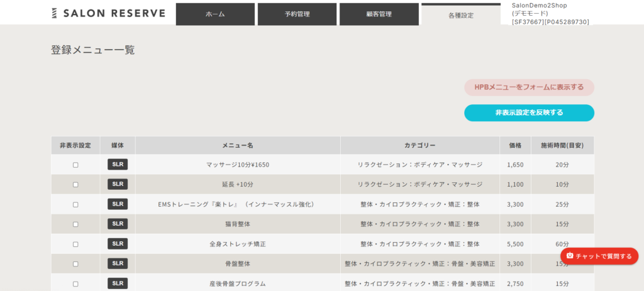This screenshot has height=291, width=644.
Task: Toggle hide checkbox for 延長 +10分
Action: tap(75, 185)
